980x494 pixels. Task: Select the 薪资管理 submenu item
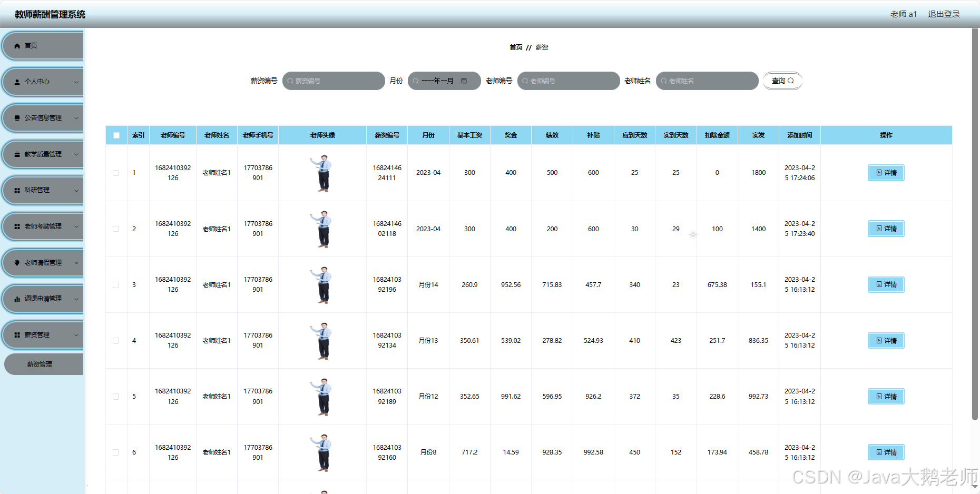click(44, 364)
